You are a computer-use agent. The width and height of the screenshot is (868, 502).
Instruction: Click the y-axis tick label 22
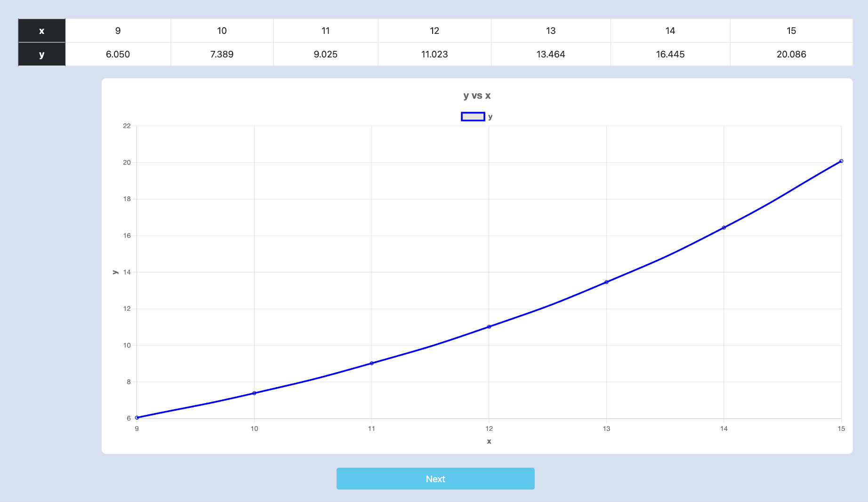[x=127, y=126]
